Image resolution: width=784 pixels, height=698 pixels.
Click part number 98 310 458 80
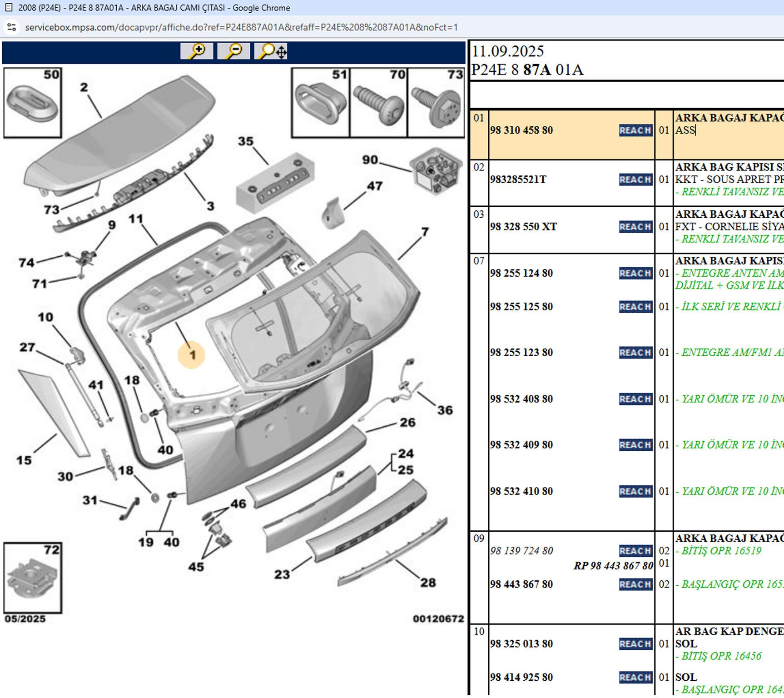pyautogui.click(x=521, y=130)
